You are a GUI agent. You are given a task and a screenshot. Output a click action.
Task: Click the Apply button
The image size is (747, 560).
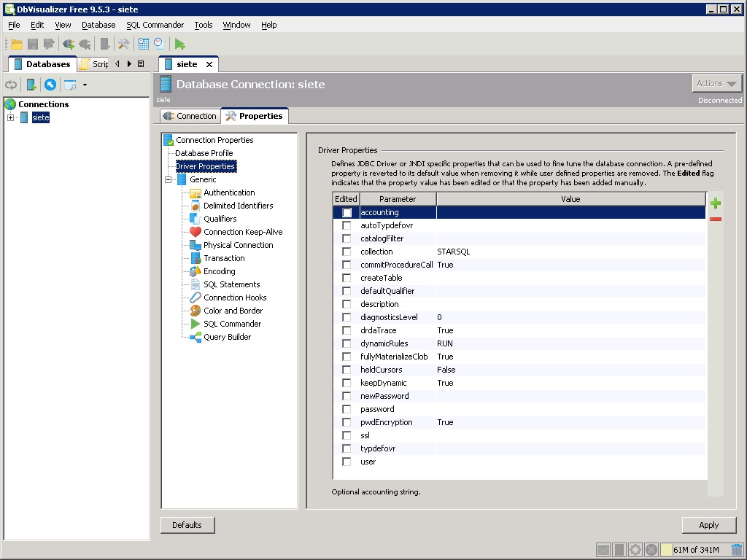tap(708, 525)
